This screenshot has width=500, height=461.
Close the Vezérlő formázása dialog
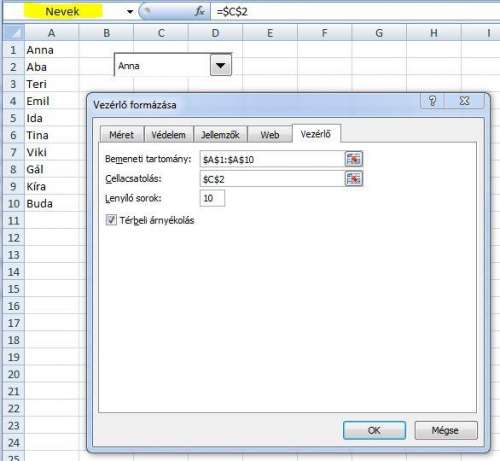[x=464, y=101]
